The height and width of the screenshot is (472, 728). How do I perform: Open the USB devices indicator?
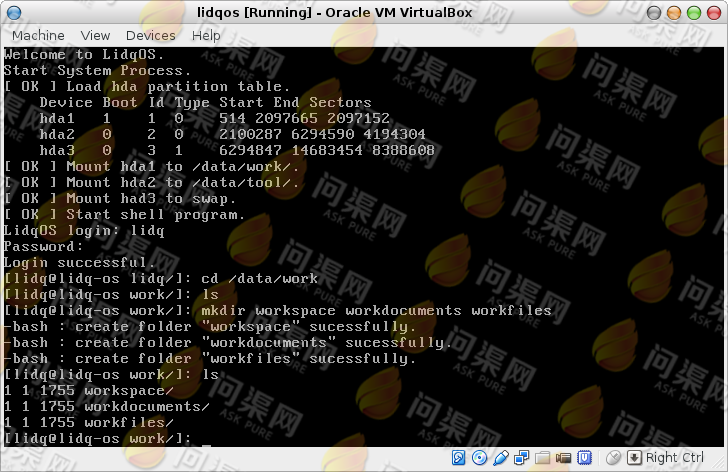500,458
